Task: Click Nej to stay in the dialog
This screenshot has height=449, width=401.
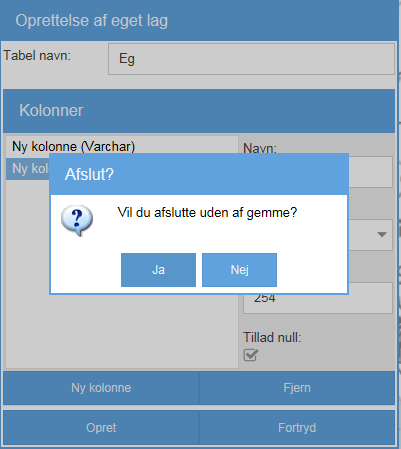Action: [x=239, y=270]
